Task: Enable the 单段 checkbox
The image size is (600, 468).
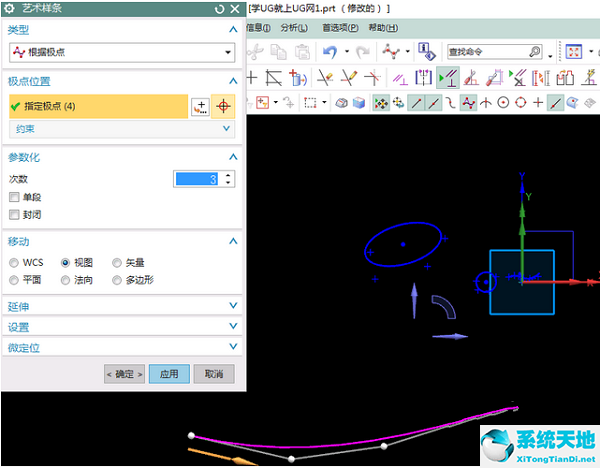Action: point(14,197)
